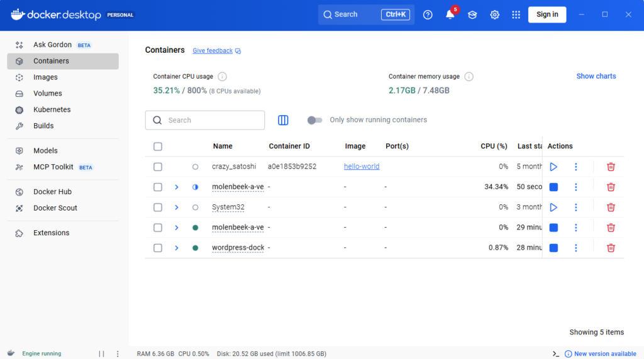Open the Learning center graduation cap icon
This screenshot has width=644, height=359.
472,15
